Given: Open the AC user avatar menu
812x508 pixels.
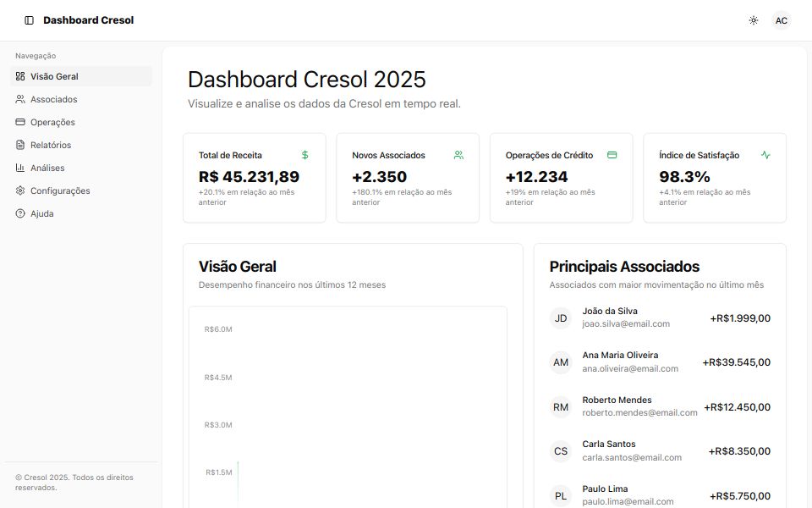Looking at the screenshot, I should (782, 20).
